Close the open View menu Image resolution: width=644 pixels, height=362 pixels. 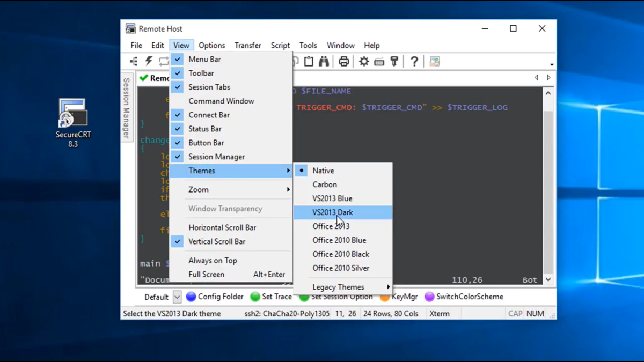click(x=181, y=46)
